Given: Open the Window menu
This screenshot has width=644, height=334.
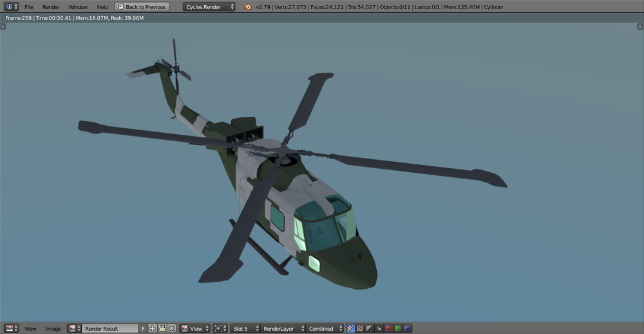Looking at the screenshot, I should [78, 7].
